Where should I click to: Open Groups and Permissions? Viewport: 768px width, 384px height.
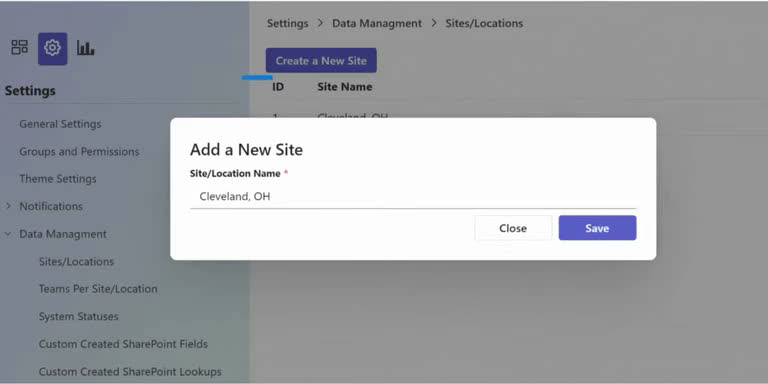[79, 151]
